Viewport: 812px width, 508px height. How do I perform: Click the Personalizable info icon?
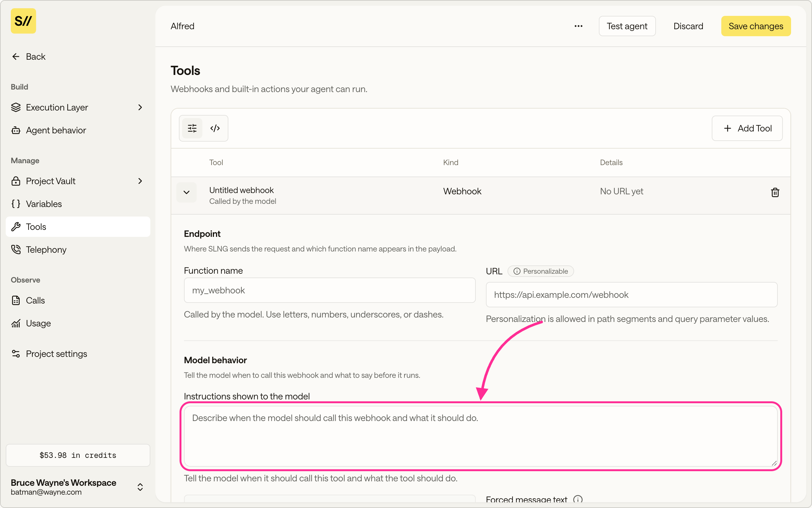pos(517,271)
